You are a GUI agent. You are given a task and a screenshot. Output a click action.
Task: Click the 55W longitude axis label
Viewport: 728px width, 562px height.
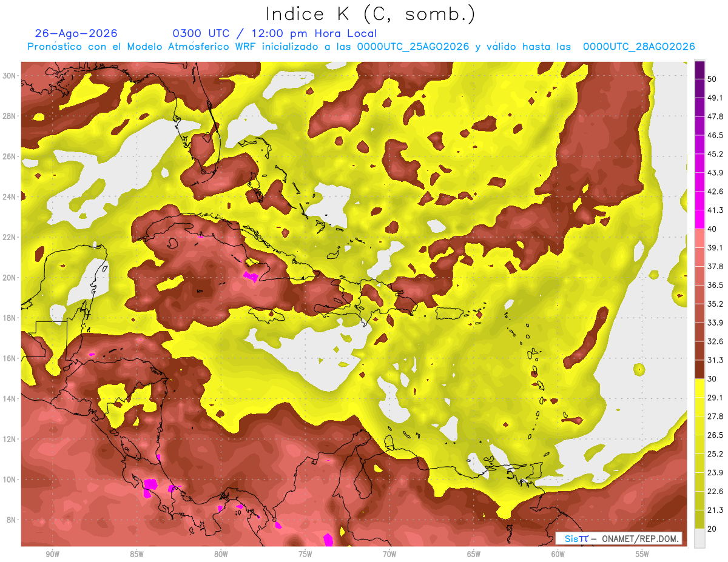click(x=642, y=555)
